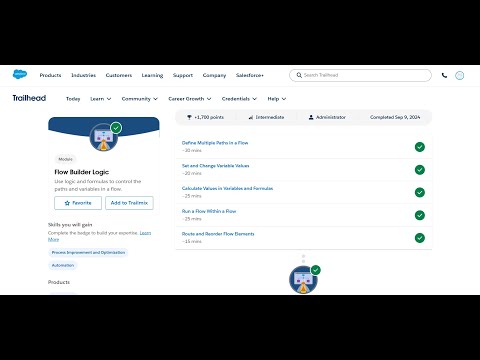
Task: Open the Industries menu
Action: 83,75
